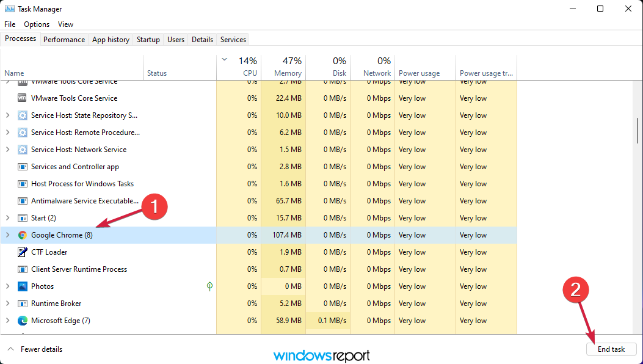Viewport: 643px width, 364px height.
Task: Expand the Start (2) process group
Action: point(8,218)
